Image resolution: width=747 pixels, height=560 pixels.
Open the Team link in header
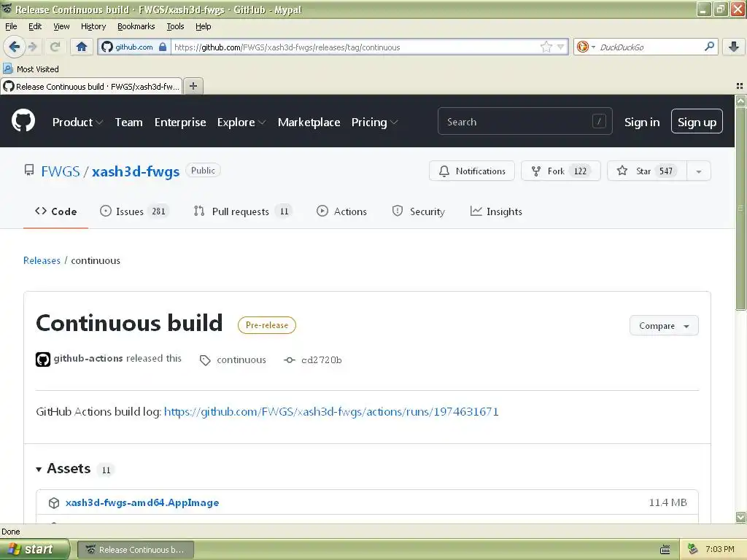[128, 122]
